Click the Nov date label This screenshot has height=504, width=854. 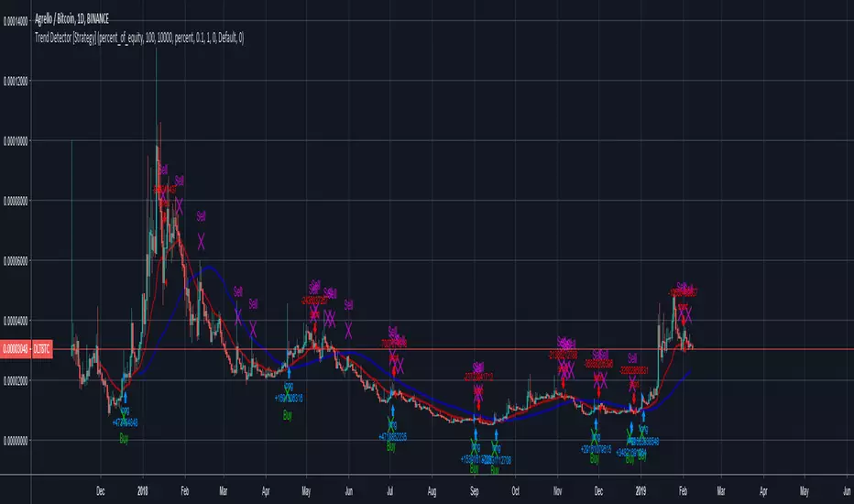[x=557, y=491]
